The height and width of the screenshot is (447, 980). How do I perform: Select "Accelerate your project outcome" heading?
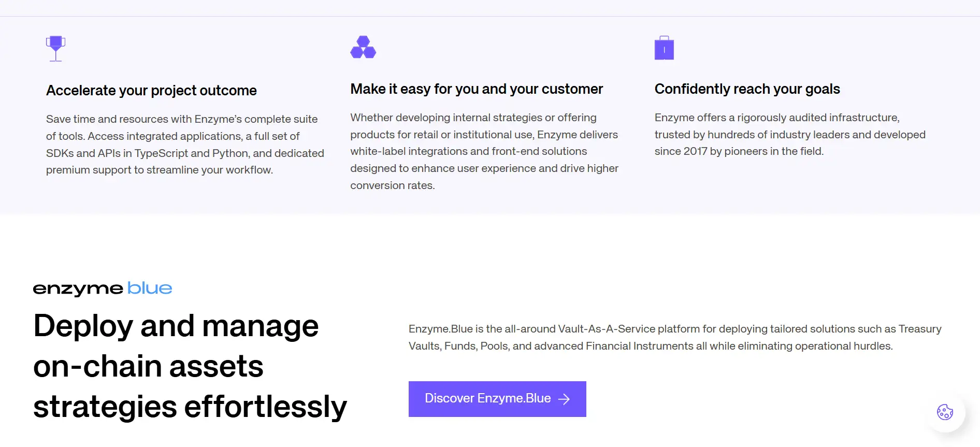151,91
